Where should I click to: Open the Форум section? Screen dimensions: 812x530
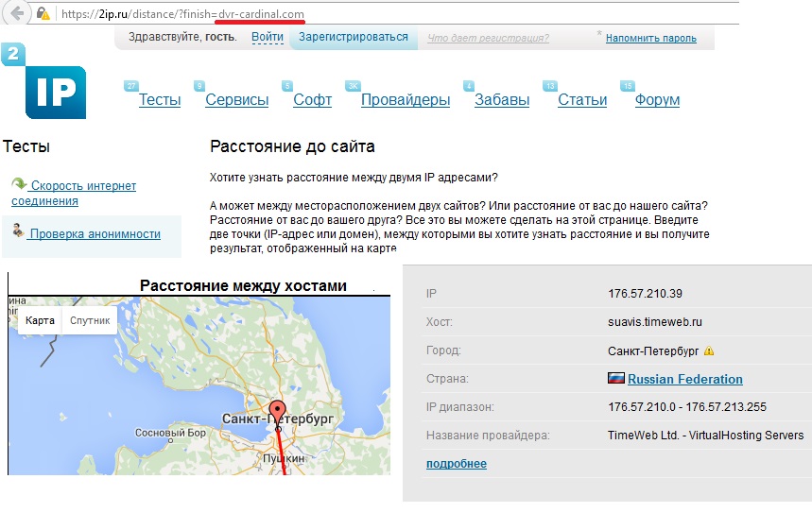656,100
